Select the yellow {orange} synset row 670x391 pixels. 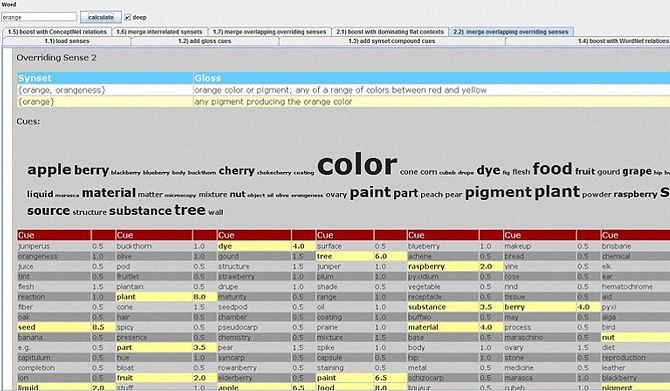click(x=344, y=102)
